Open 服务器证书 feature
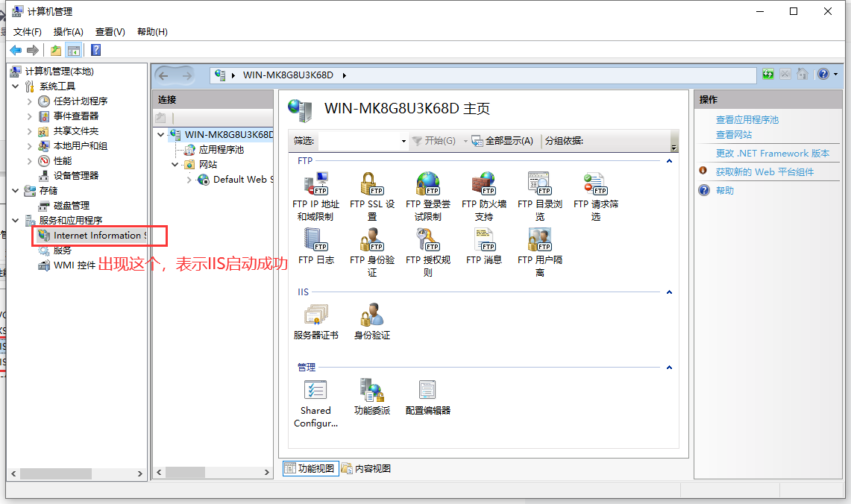 tap(316, 322)
